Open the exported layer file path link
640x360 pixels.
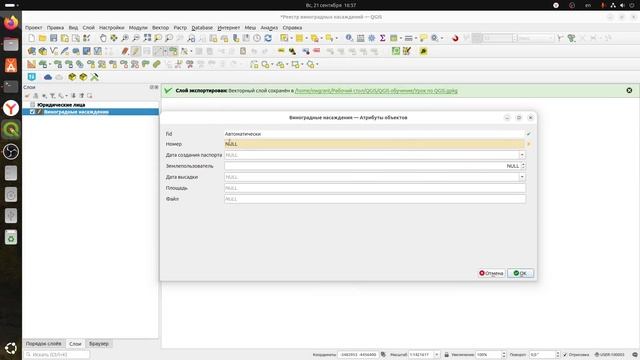pyautogui.click(x=376, y=91)
